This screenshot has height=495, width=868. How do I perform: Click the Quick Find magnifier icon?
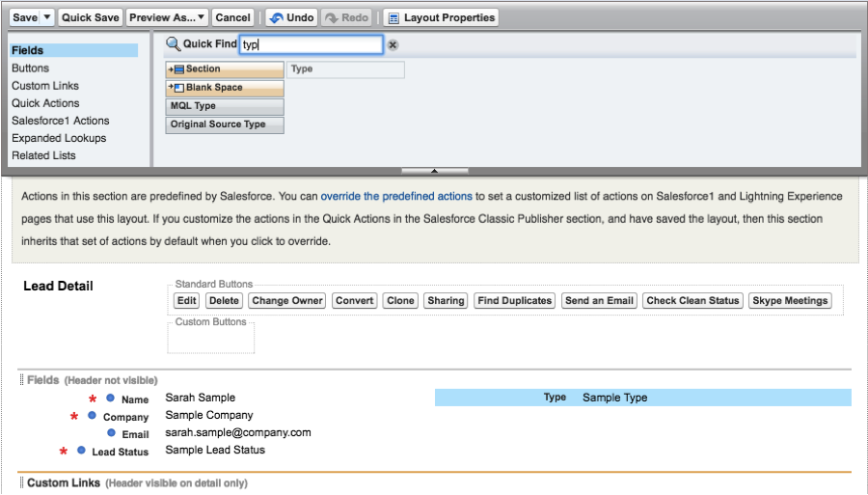click(x=174, y=44)
